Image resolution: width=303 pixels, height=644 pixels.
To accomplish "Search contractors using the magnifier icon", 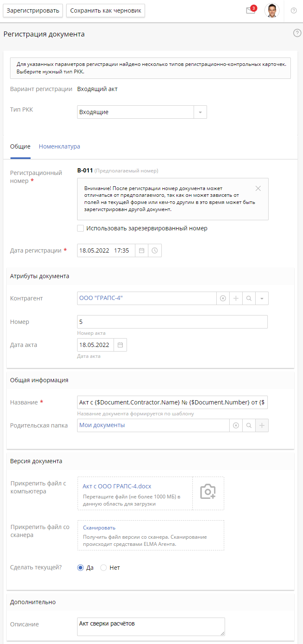I will pyautogui.click(x=249, y=298).
